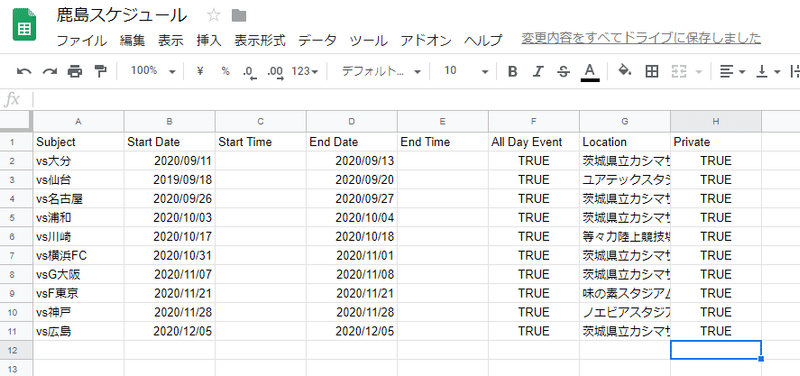800x376 pixels.
Task: Toggle bold formatting B icon
Action: tap(513, 72)
